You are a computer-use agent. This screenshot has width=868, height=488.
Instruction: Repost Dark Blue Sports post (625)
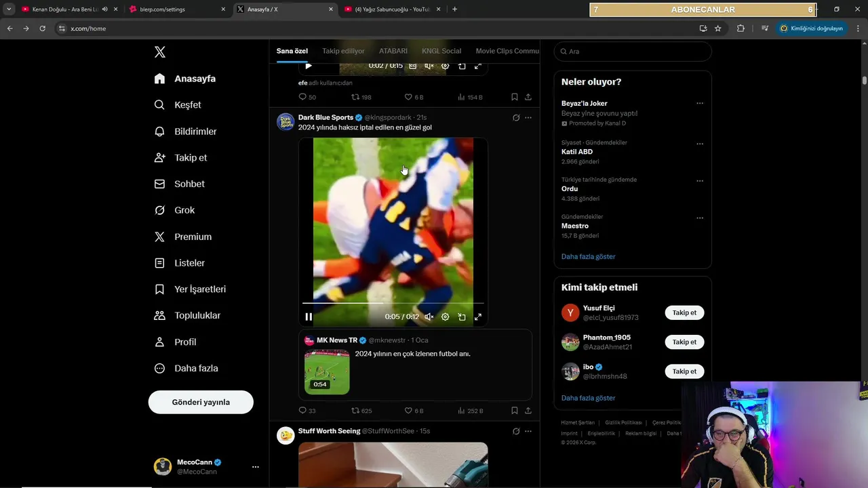pos(361,411)
